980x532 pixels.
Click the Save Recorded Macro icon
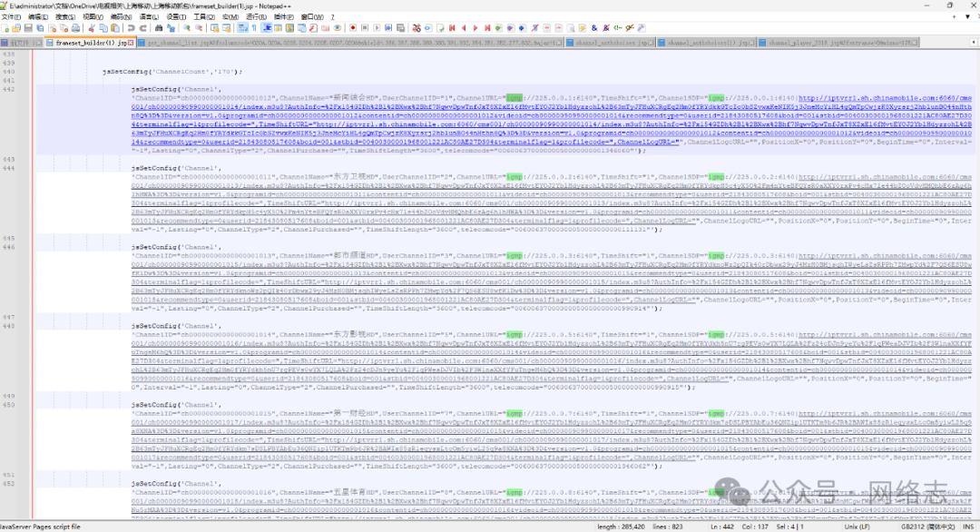[400, 28]
